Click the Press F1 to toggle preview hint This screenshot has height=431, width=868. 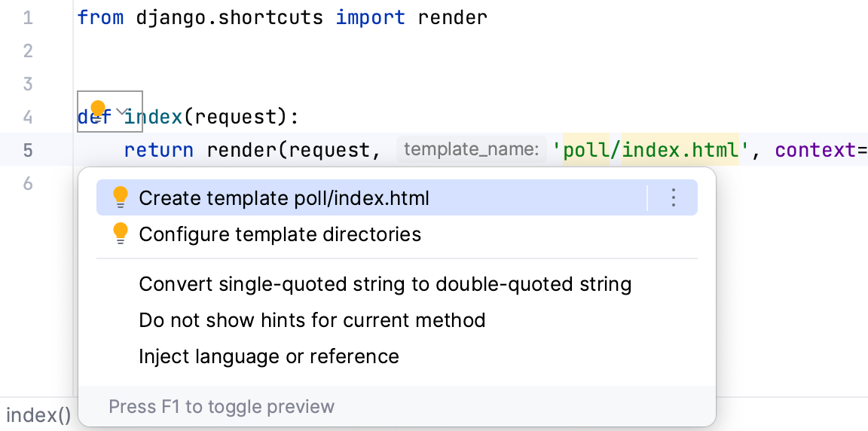tap(222, 407)
